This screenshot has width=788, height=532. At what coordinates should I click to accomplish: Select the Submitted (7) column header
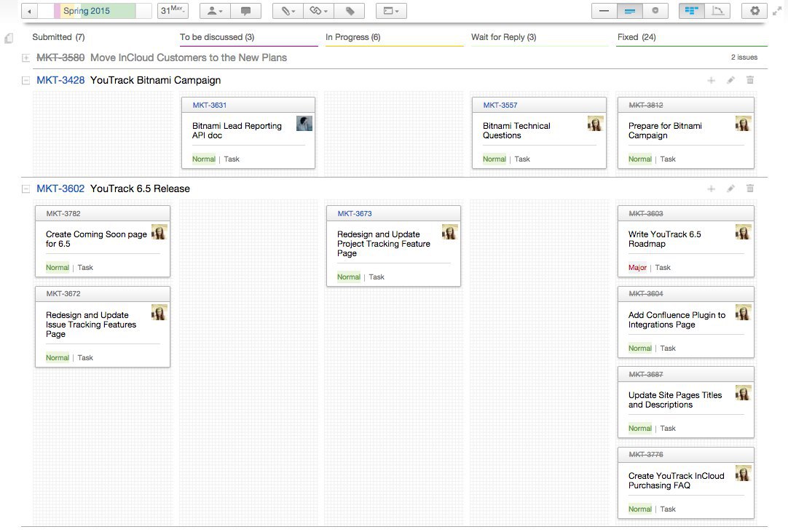pos(58,37)
